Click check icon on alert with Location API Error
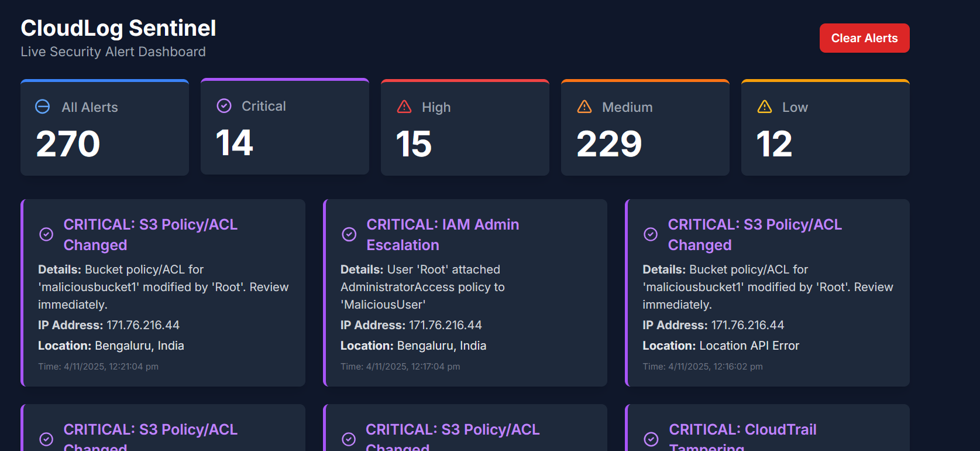980x451 pixels. tap(651, 234)
